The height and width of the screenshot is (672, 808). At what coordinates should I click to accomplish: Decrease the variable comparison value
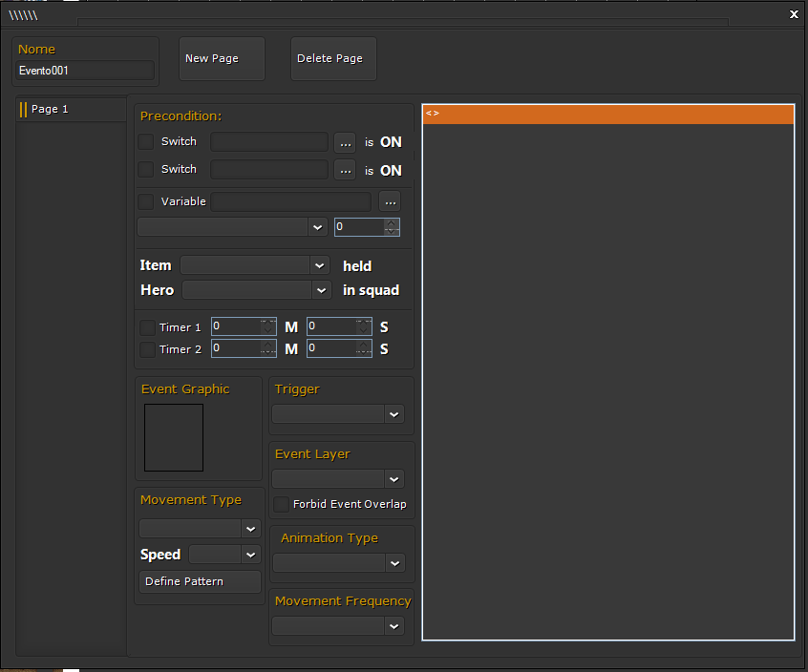tap(392, 231)
